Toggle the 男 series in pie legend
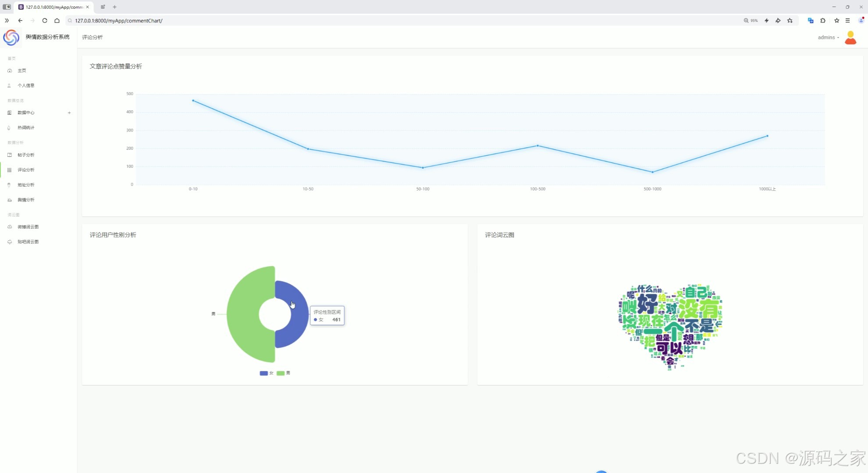The image size is (868, 473). 283,373
